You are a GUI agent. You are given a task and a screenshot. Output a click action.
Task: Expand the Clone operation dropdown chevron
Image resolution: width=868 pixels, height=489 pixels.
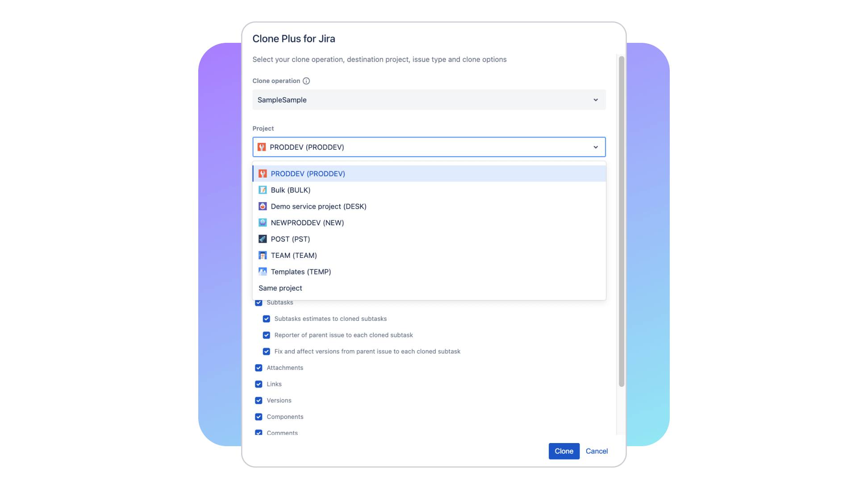[x=596, y=100]
